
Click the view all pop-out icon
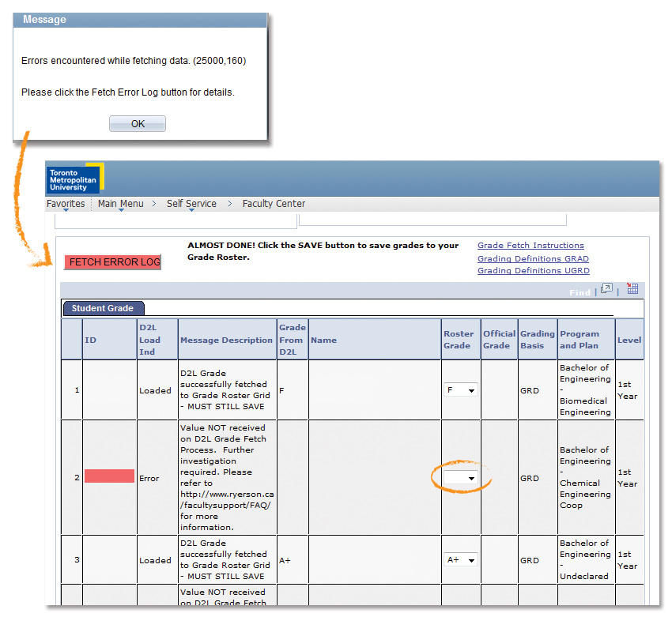(606, 289)
